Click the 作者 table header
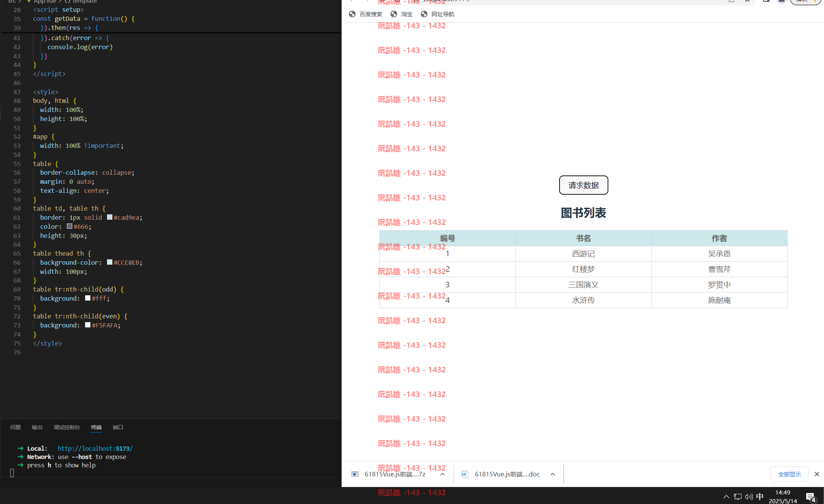The height and width of the screenshot is (504, 824). click(719, 238)
